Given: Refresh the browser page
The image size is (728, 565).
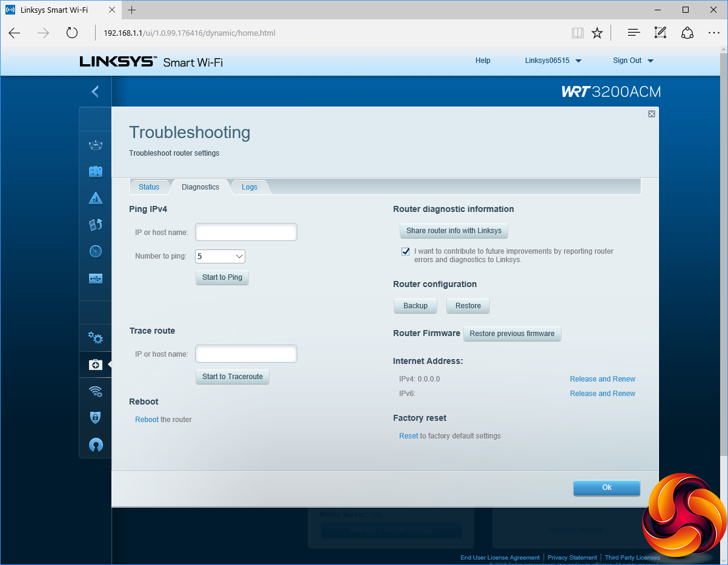Looking at the screenshot, I should 72,33.
